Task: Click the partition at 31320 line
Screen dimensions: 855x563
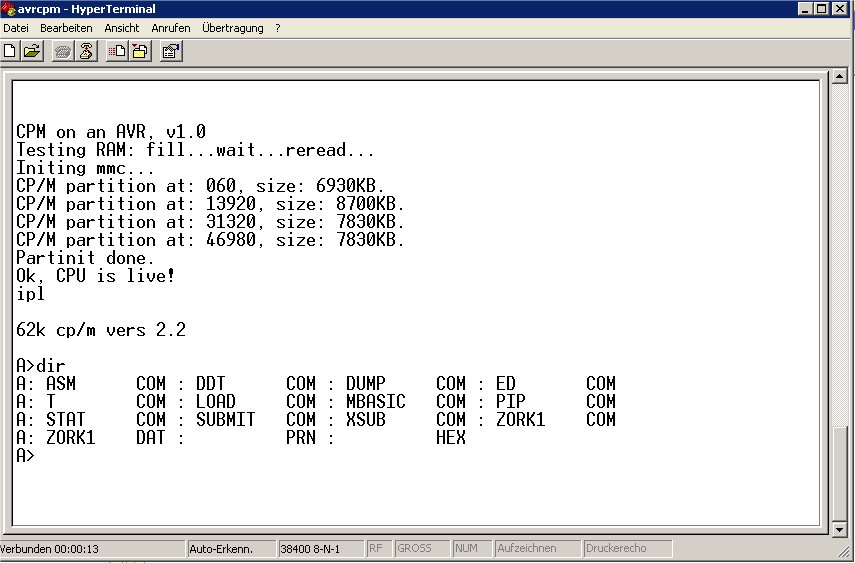Action: (210, 221)
